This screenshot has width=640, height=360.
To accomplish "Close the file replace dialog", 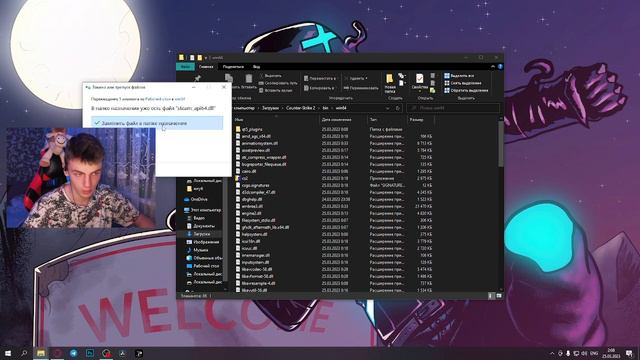I will [224, 87].
